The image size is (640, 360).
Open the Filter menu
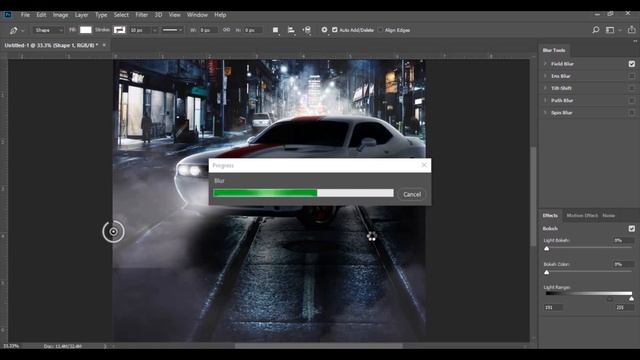pyautogui.click(x=142, y=15)
